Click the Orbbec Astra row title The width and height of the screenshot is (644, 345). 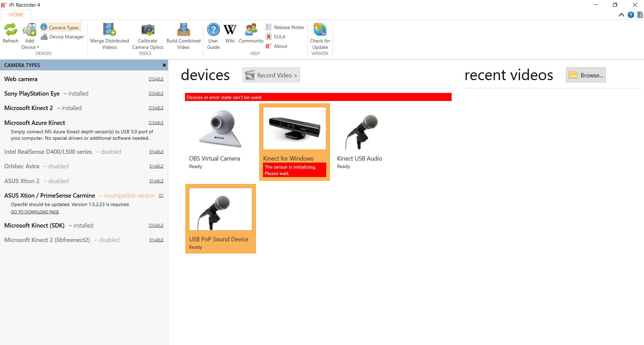pos(22,166)
